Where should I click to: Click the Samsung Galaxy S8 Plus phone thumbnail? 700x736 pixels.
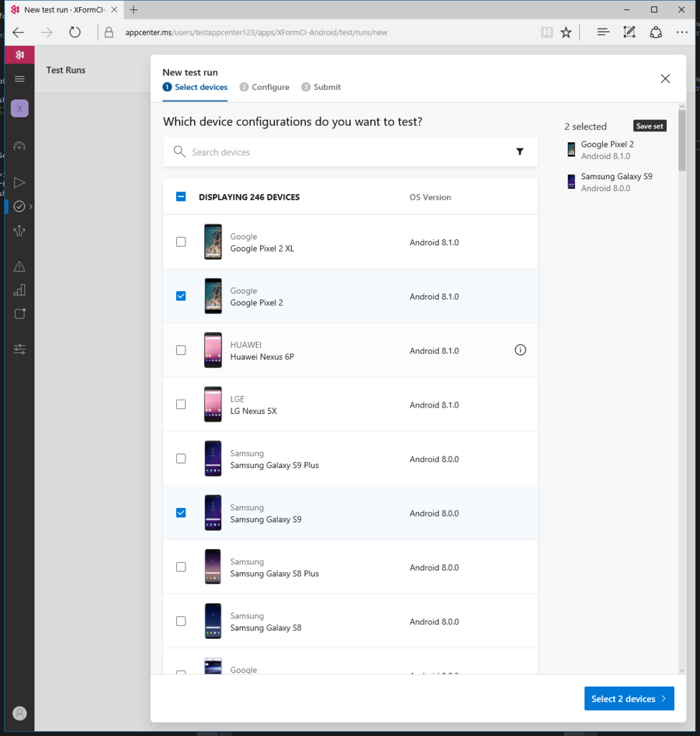point(213,567)
